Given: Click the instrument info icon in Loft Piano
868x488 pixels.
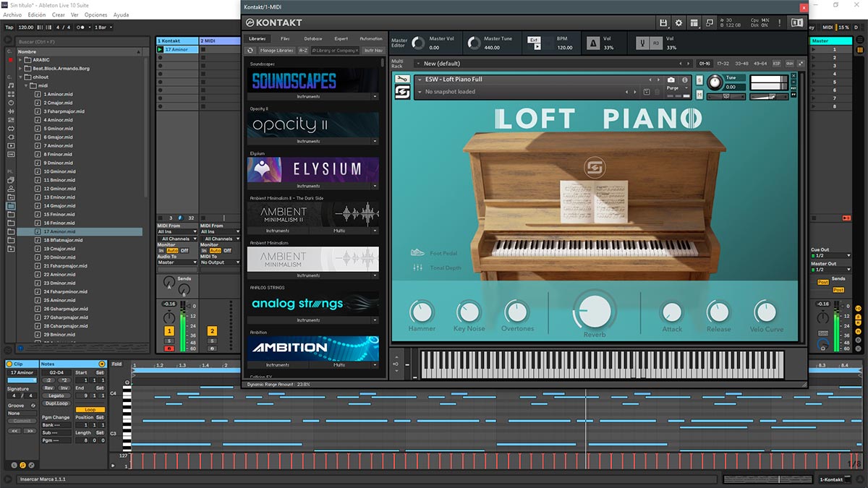Looking at the screenshot, I should (x=686, y=80).
